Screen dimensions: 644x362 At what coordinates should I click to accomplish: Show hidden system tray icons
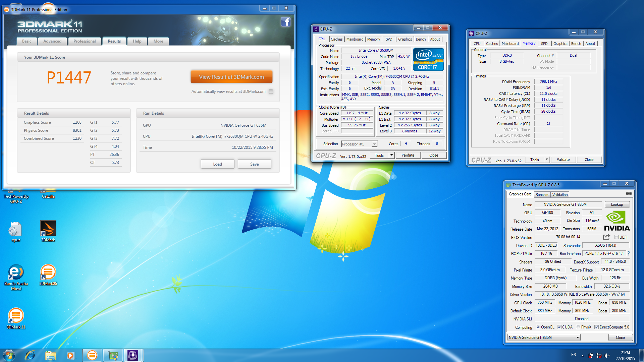pyautogui.click(x=583, y=356)
